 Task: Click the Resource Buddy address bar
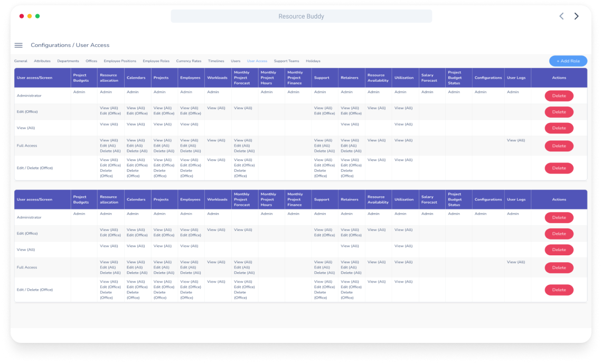pyautogui.click(x=301, y=16)
